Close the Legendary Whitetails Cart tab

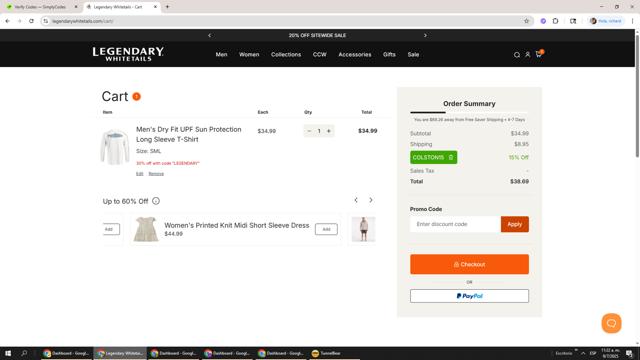pyautogui.click(x=155, y=7)
